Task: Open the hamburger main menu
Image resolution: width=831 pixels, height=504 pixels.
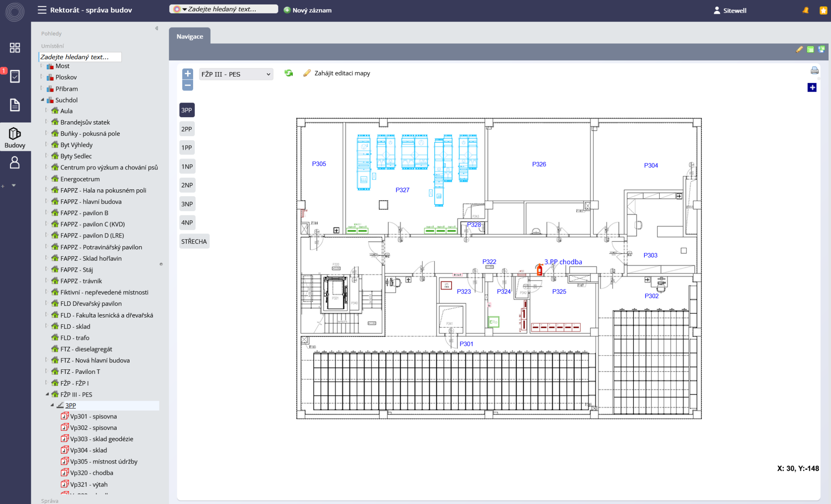Action: point(42,10)
